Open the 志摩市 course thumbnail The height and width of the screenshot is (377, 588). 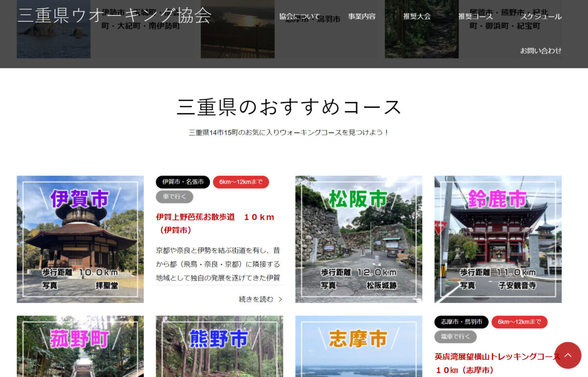point(358,346)
